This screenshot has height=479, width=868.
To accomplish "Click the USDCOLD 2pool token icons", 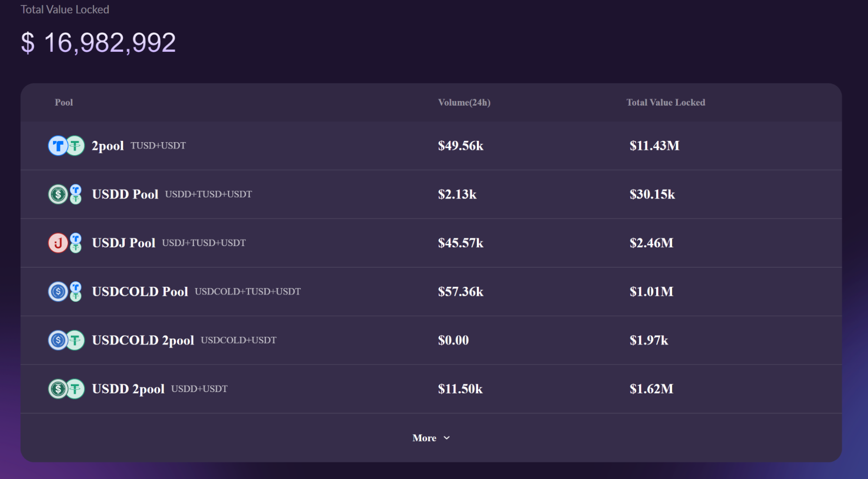I will click(x=66, y=340).
